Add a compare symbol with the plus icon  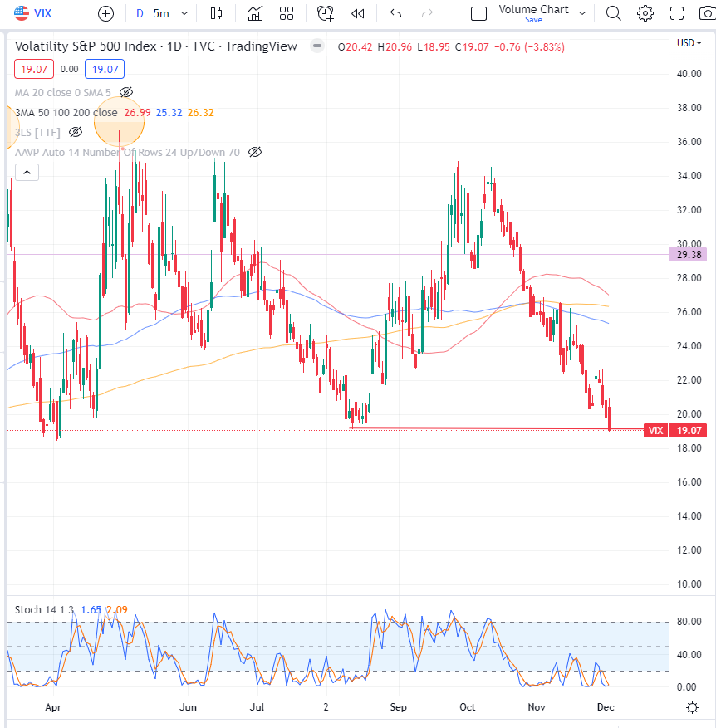106,14
